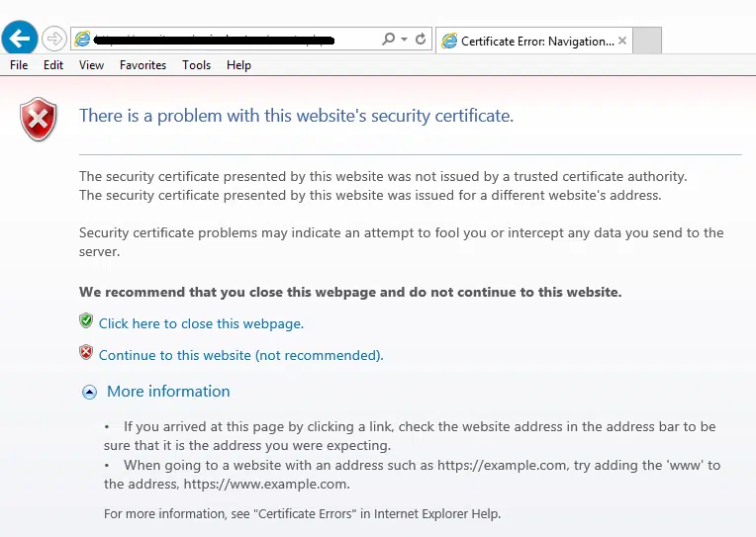756x537 pixels.
Task: Click the large red certificate error shield
Action: [x=39, y=120]
